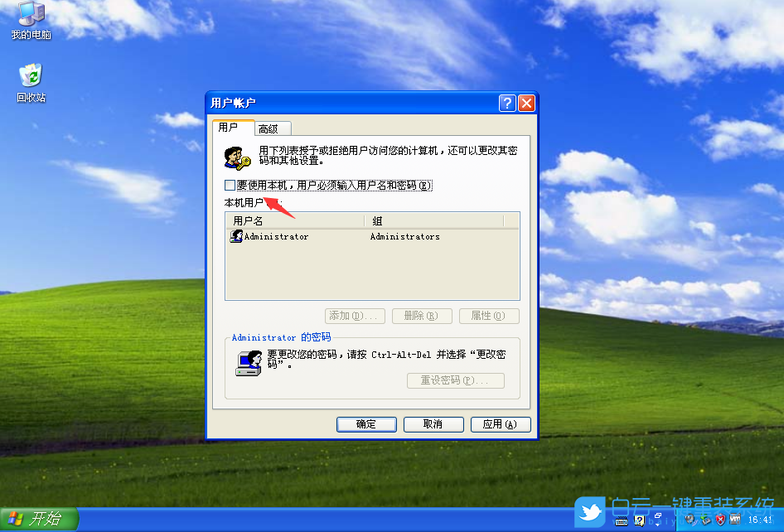Enable 要使用本机，用户必须输入用户名和密码 checkbox
Viewport: 784px width, 532px height.
tap(229, 185)
